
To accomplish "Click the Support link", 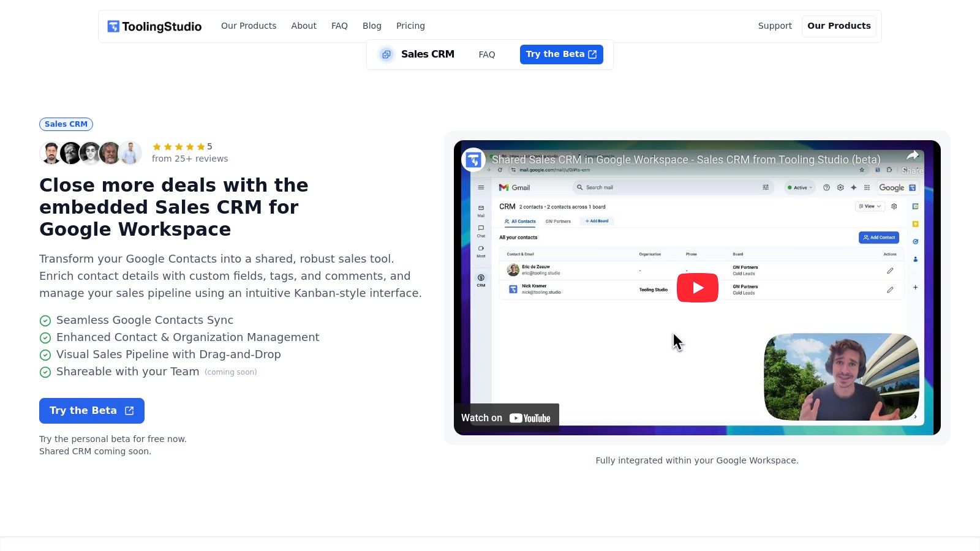I will click(775, 26).
